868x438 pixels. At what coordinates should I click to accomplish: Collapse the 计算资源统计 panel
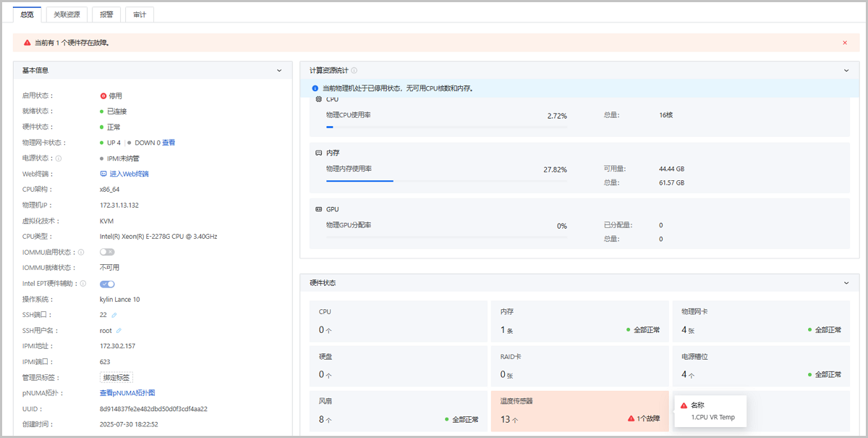pyautogui.click(x=846, y=70)
